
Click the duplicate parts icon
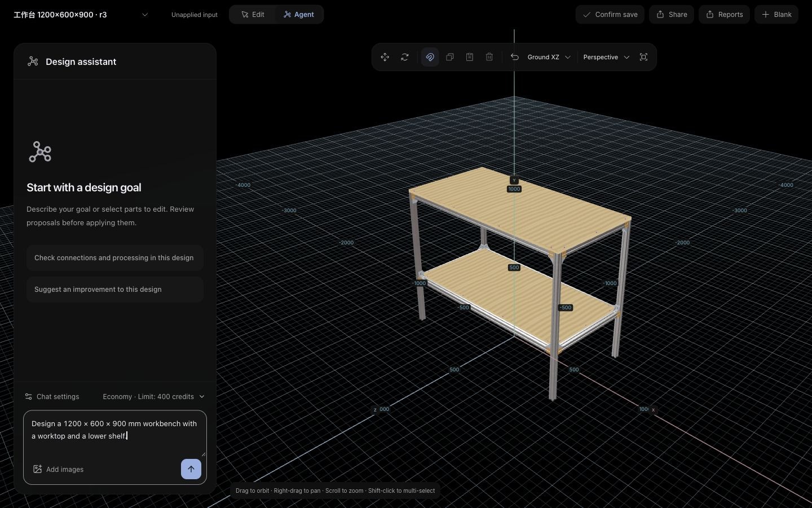pyautogui.click(x=450, y=57)
